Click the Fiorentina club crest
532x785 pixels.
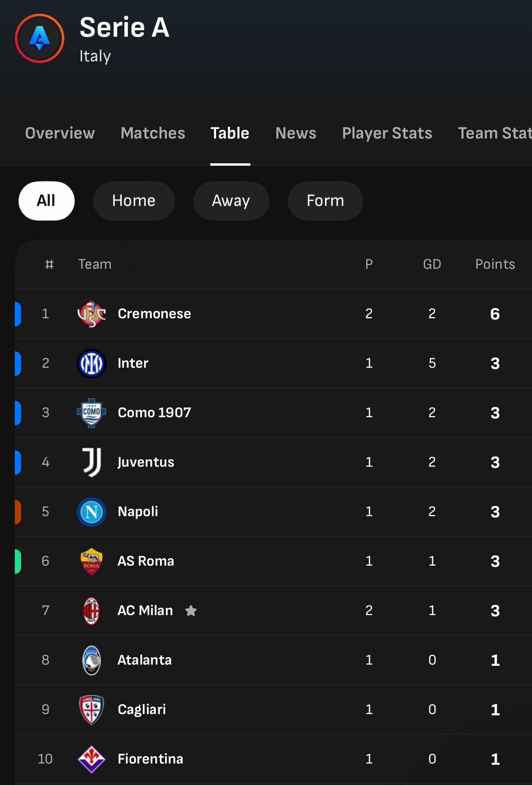pyautogui.click(x=92, y=759)
